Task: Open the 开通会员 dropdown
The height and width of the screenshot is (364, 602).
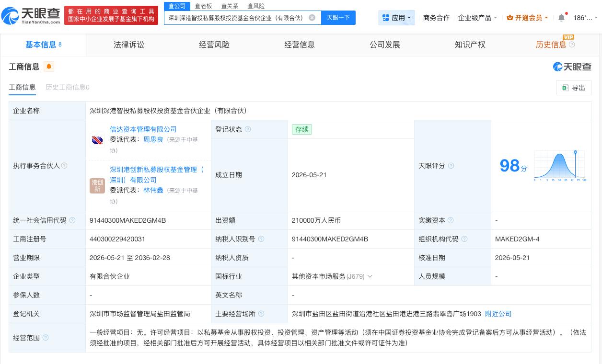Action: pos(527,18)
